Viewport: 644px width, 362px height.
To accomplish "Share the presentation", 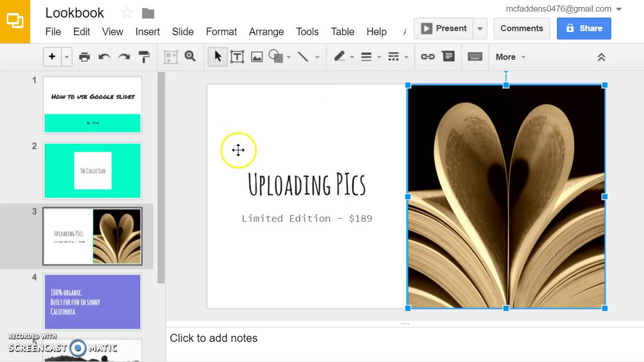I will (584, 28).
